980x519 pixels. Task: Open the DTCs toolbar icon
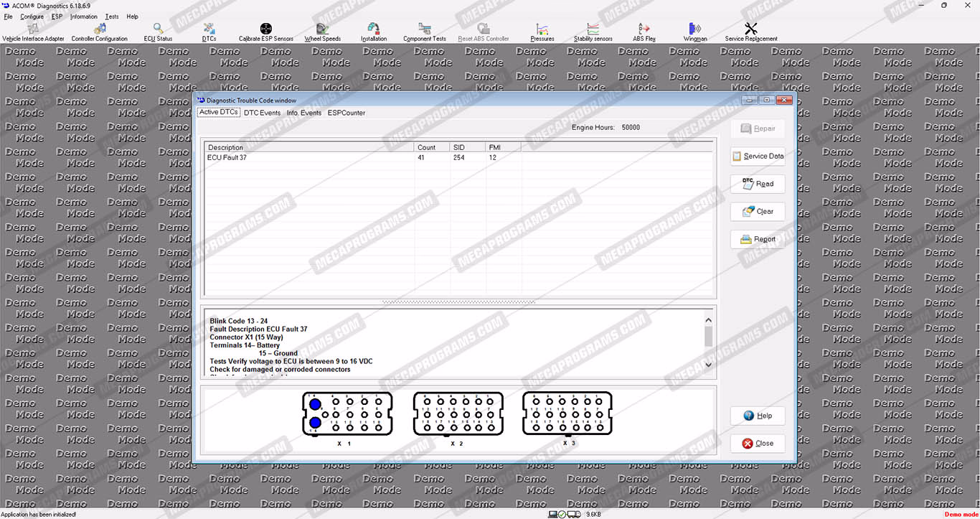(x=209, y=32)
